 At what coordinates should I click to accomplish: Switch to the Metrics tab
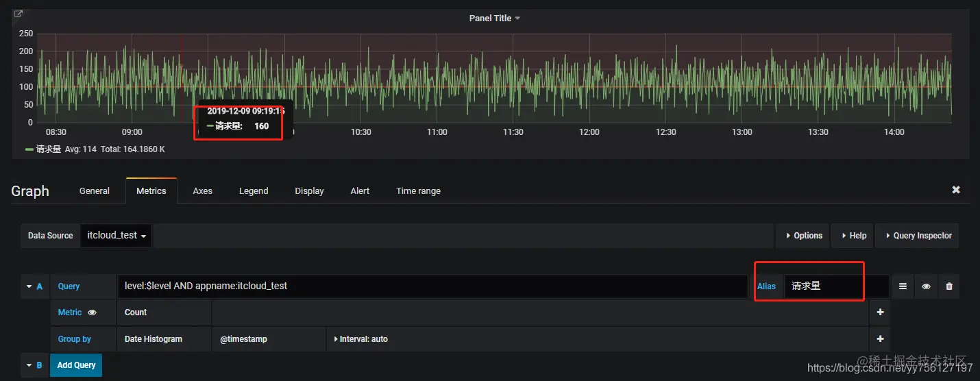pos(151,191)
